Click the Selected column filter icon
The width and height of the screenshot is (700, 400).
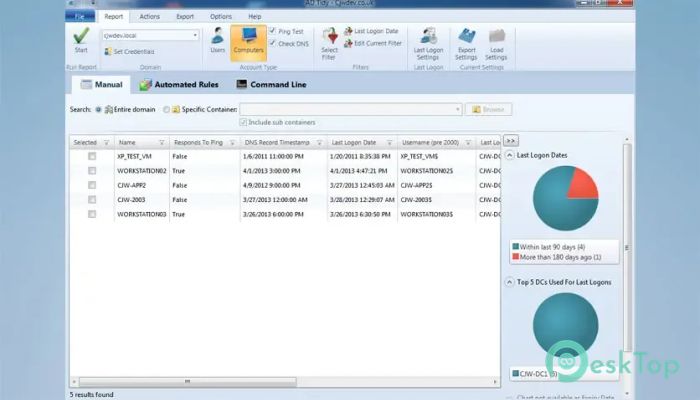(106, 143)
